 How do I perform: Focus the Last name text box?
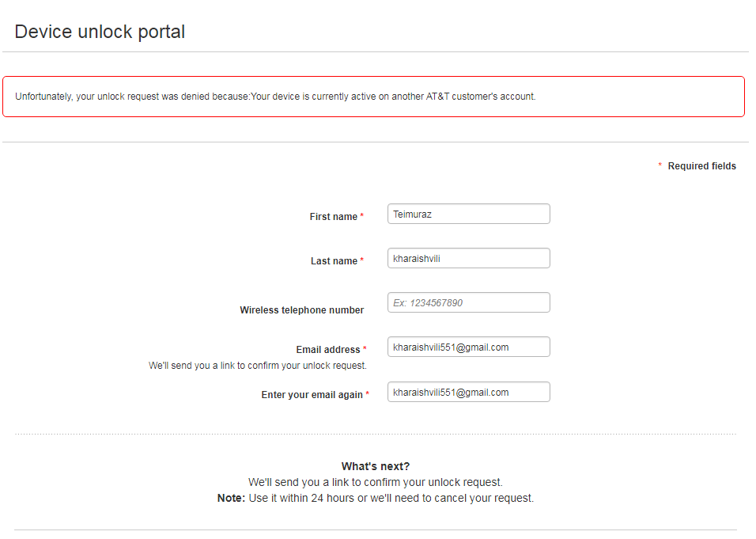[468, 258]
